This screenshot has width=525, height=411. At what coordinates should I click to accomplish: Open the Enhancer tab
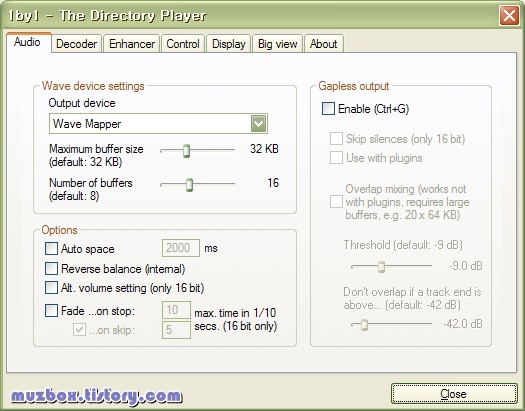[132, 44]
